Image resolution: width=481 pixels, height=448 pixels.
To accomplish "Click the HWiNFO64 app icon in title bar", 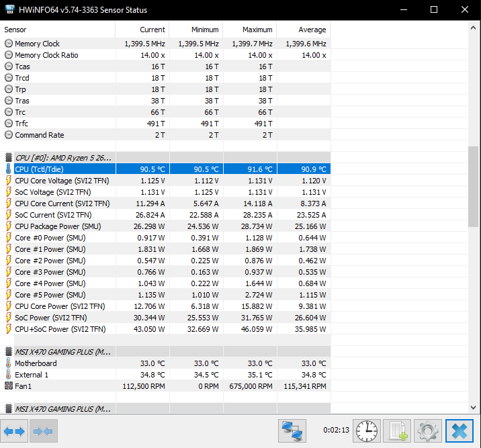I will pos(10,9).
